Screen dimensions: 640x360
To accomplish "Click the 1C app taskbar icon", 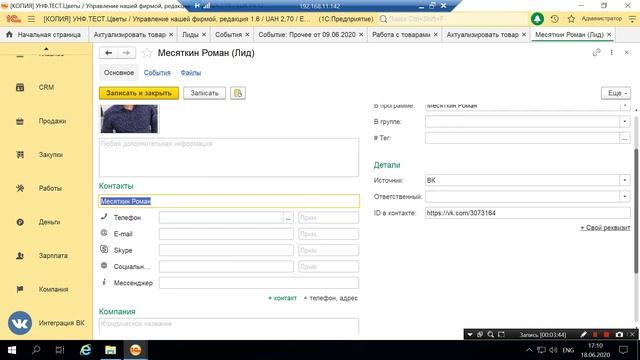I will [x=136, y=350].
